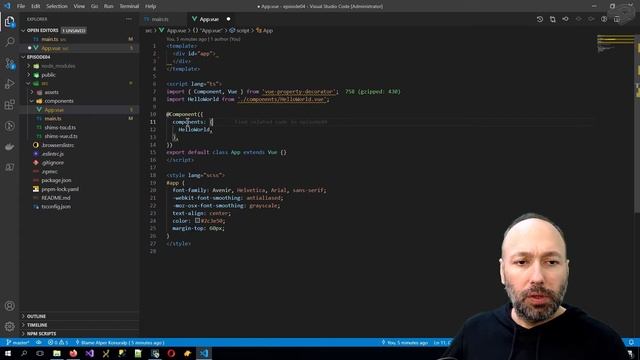The image size is (640, 360).
Task: Open the Run and Debug view
Action: [9, 84]
